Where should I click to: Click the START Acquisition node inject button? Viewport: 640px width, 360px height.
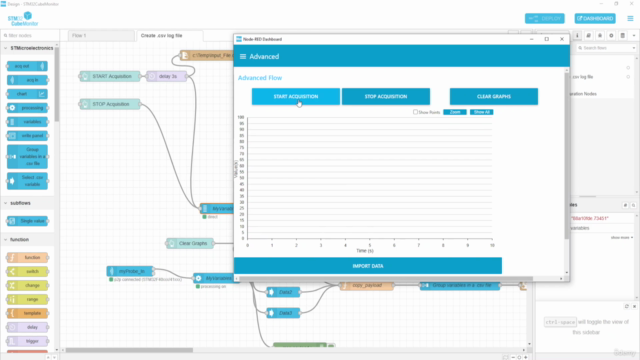(x=84, y=76)
